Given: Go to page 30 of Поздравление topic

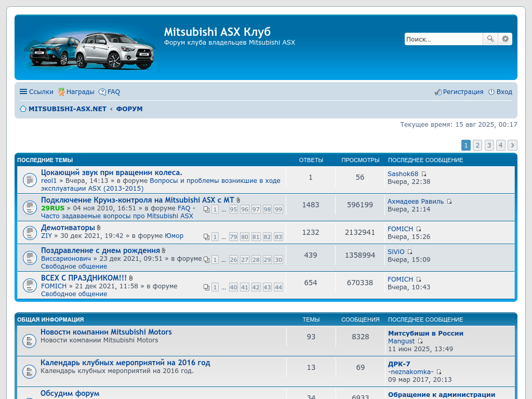Looking at the screenshot, I should coord(278,260).
